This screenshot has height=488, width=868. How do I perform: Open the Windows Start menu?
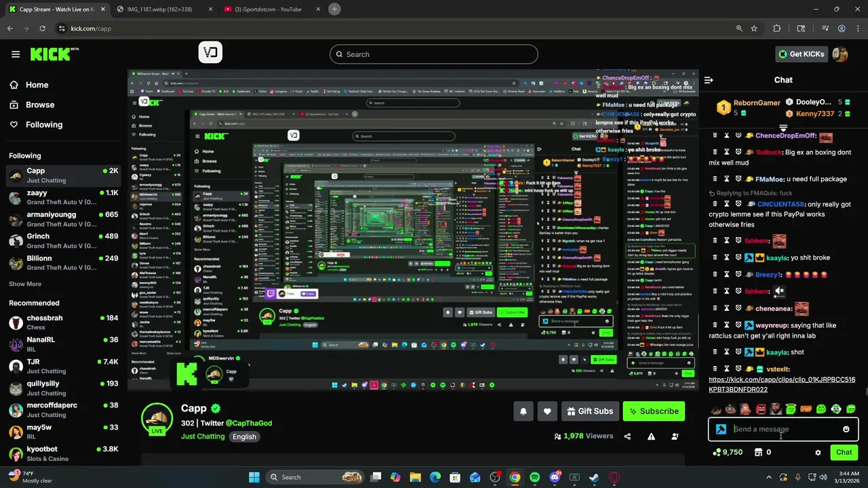(254, 477)
